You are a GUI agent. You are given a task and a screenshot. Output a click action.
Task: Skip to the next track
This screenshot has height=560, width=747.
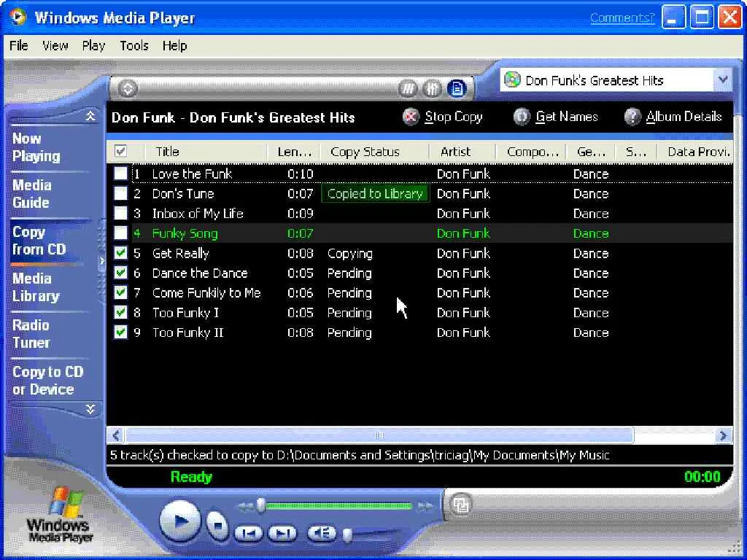(282, 533)
